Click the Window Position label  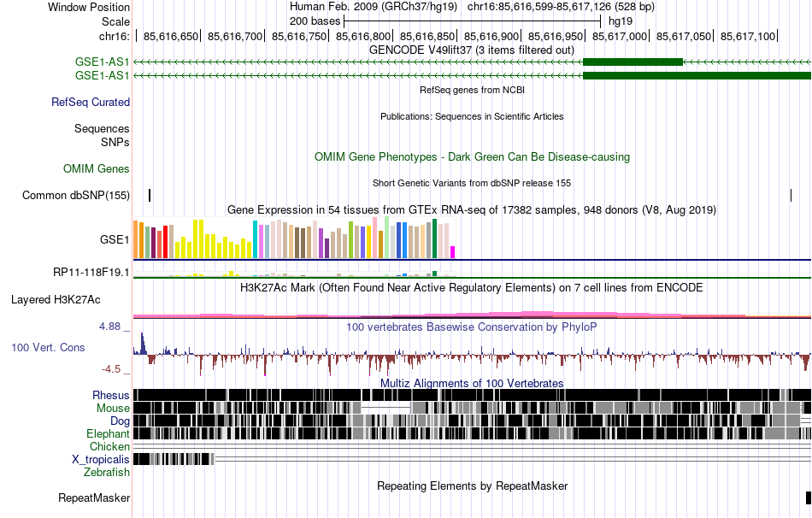point(89,7)
